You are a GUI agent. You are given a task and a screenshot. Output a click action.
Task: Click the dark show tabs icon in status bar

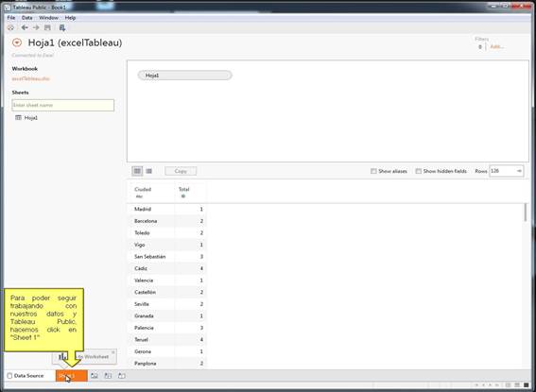click(527, 385)
